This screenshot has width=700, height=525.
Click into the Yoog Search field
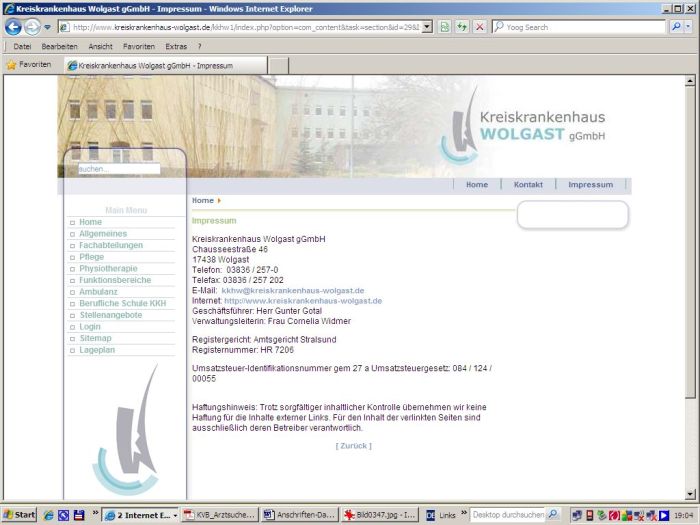tap(579, 27)
